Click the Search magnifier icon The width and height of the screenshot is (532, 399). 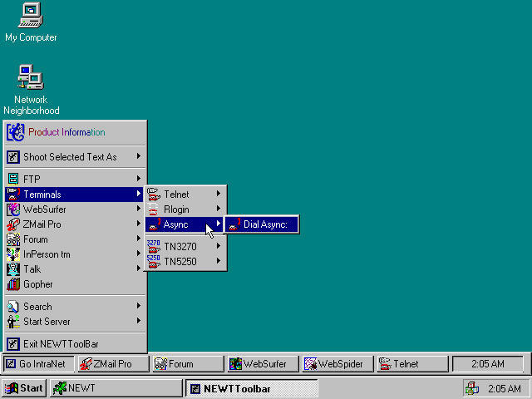tap(13, 307)
